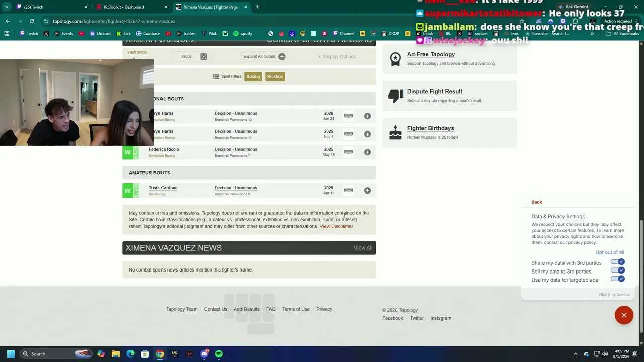Open the Brandrisk logo on Jan 23 bout

pos(348,116)
